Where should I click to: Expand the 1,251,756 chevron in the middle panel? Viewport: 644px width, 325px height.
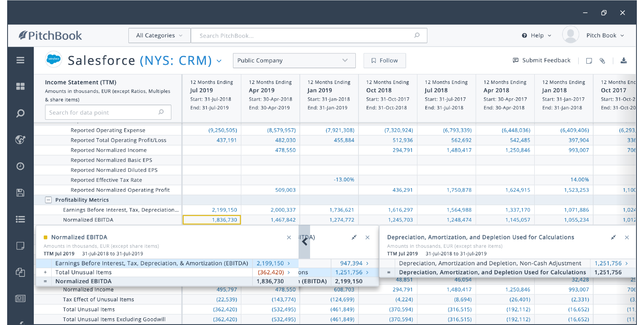tap(367, 272)
